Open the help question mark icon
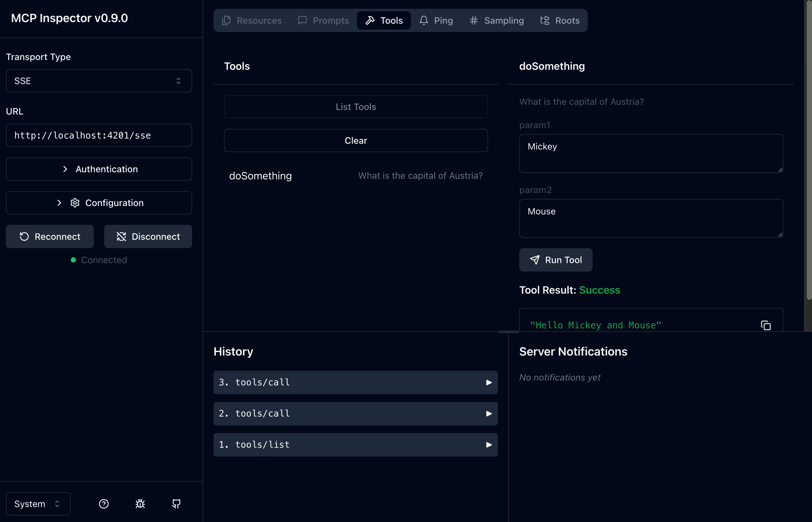 [x=104, y=504]
